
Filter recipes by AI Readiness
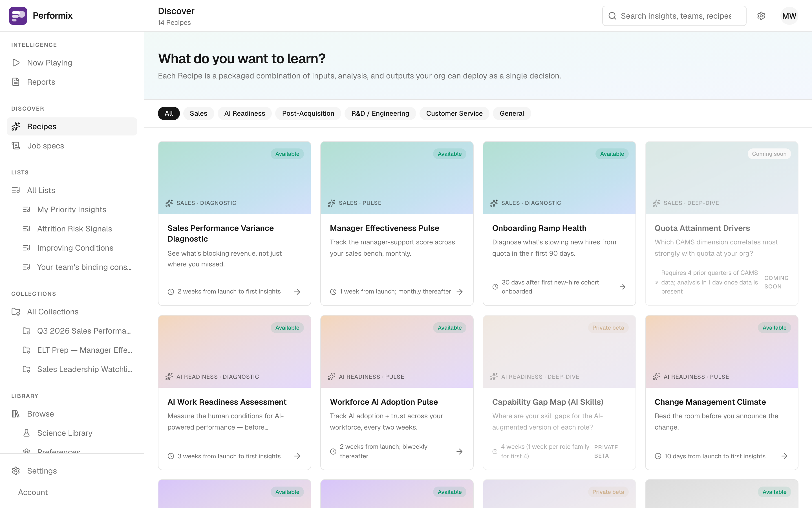[245, 113]
